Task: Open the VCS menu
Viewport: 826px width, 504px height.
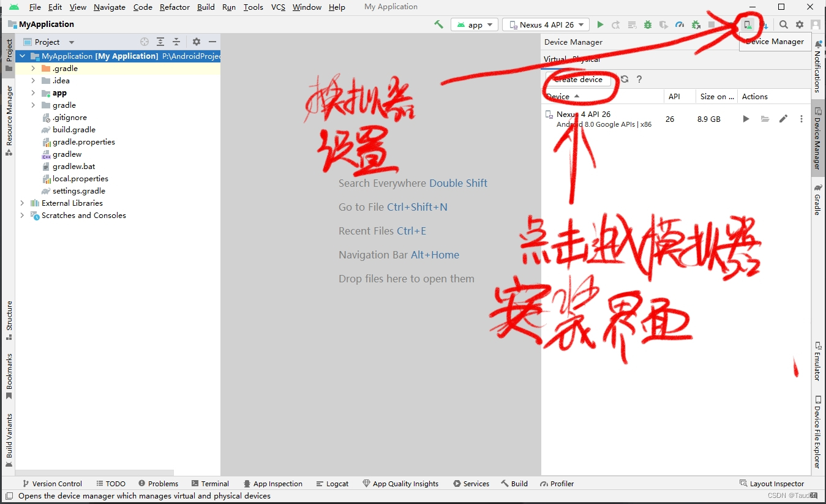Action: [278, 7]
